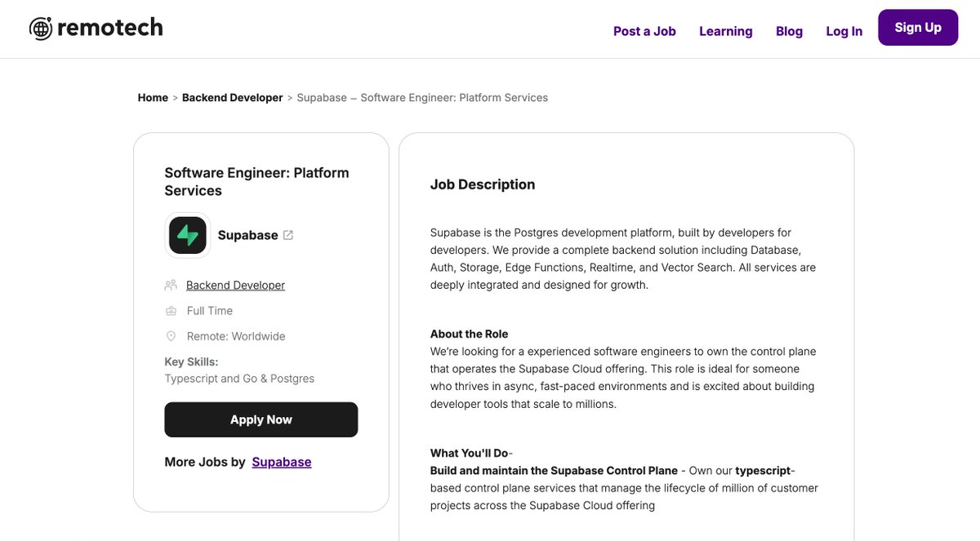The width and height of the screenshot is (980, 541).
Task: Open the Blog page
Action: pos(789,31)
